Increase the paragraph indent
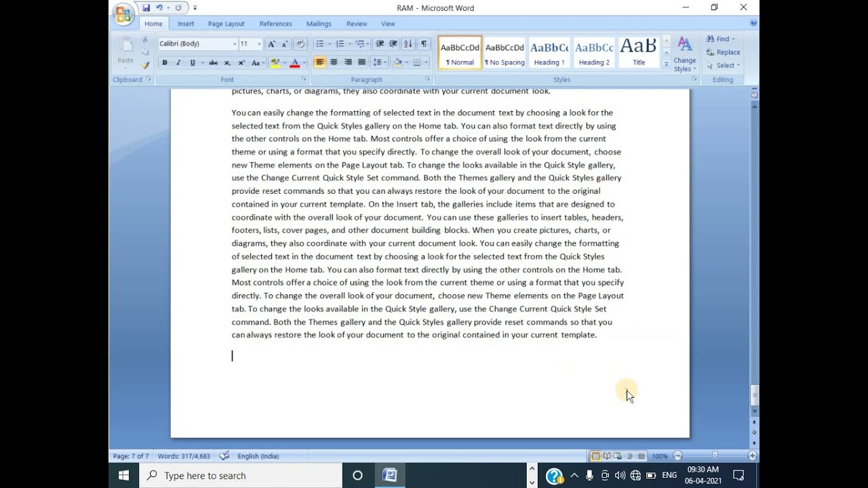This screenshot has width=868, height=488. pyautogui.click(x=393, y=44)
